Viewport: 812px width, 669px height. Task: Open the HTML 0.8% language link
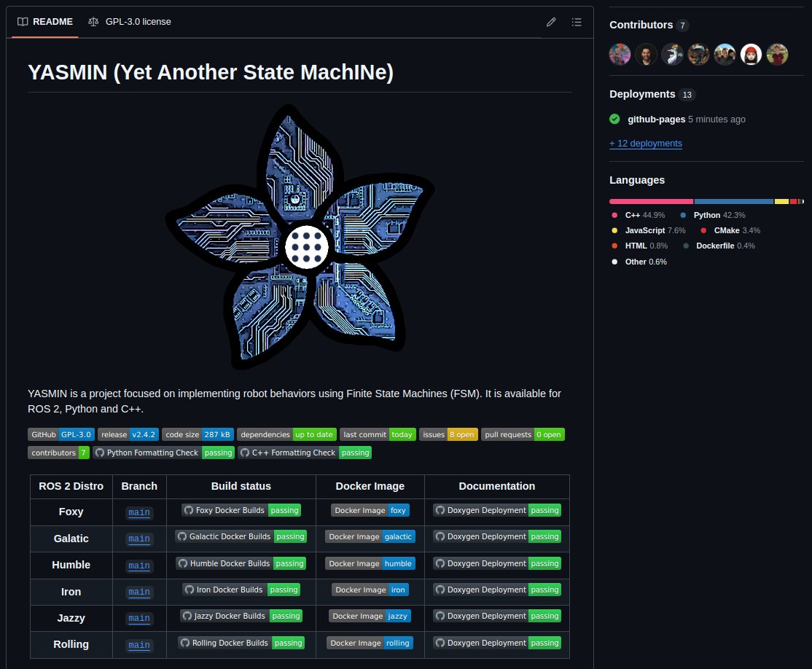click(x=640, y=246)
